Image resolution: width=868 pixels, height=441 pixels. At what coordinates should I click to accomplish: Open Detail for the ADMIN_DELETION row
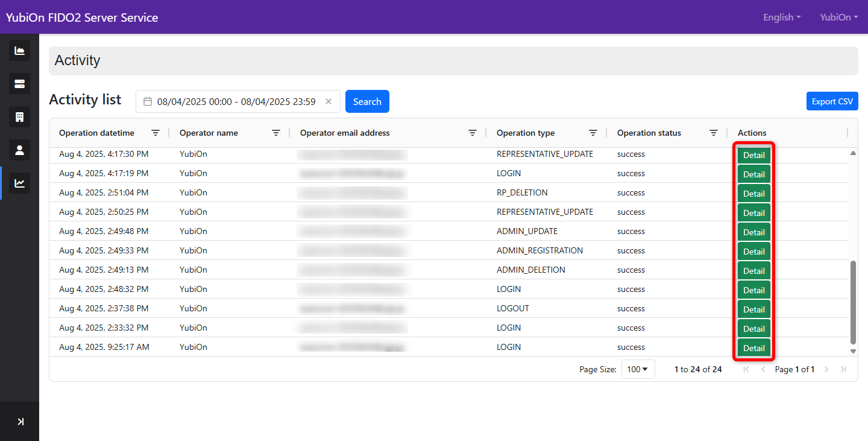click(x=754, y=271)
